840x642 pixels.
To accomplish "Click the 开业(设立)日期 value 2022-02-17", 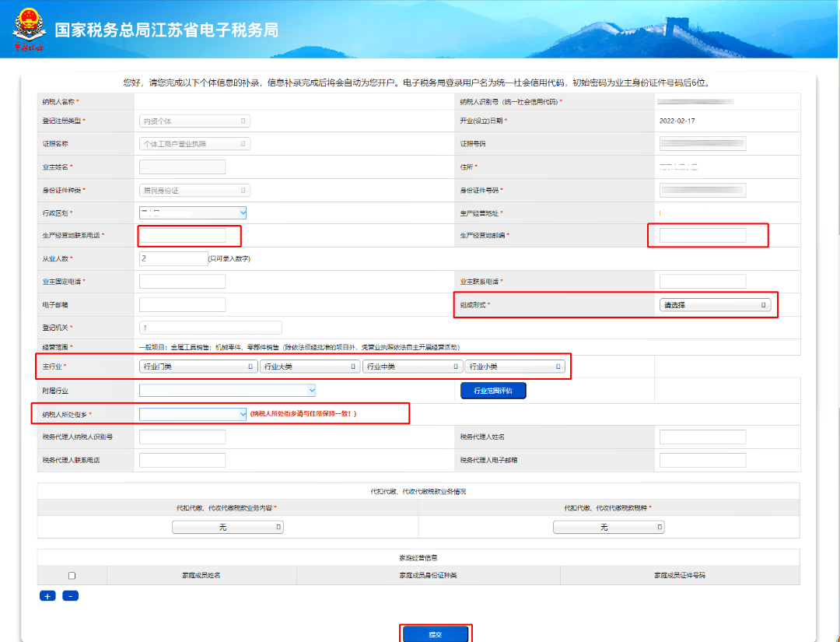I will pyautogui.click(x=677, y=121).
